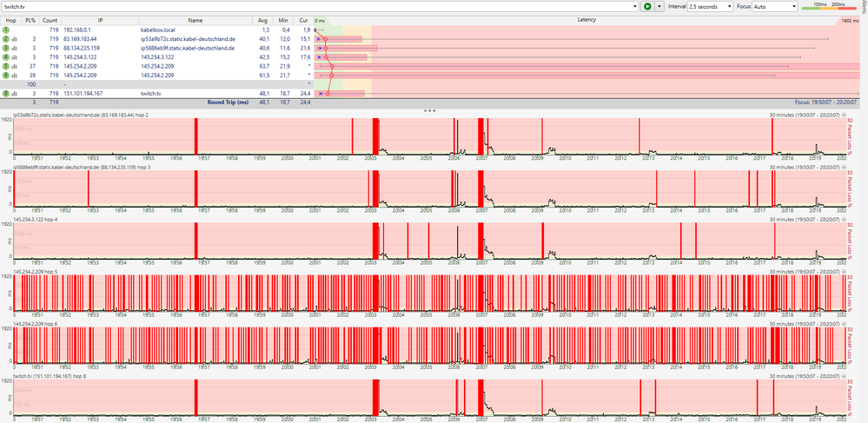
Task: Open the Focus combo box set to Auto
Action: click(776, 6)
